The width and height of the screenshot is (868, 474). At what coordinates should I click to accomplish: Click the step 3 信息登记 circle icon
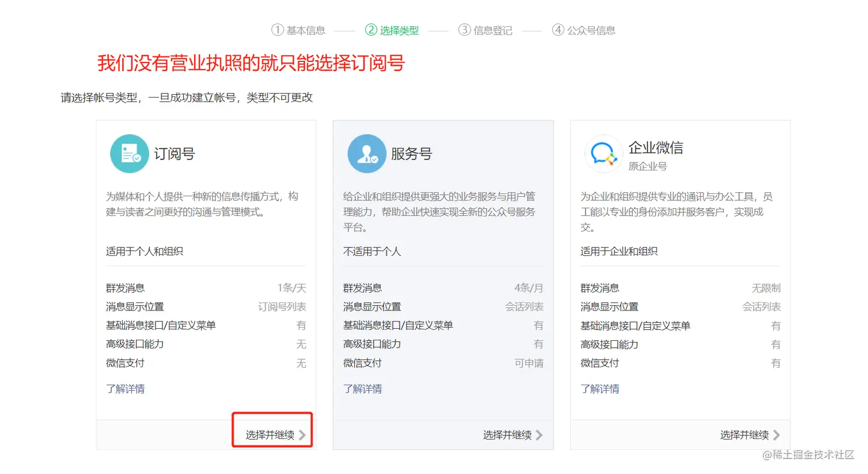click(x=464, y=30)
